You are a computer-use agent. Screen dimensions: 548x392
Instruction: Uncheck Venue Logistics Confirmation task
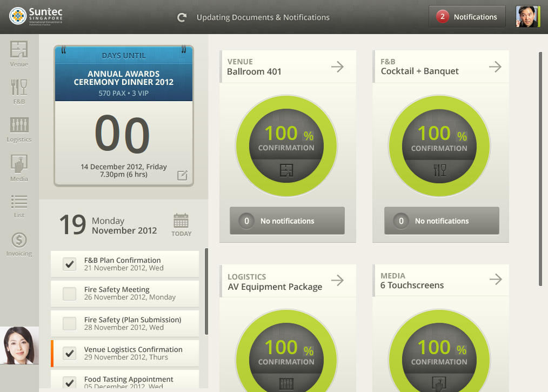click(x=69, y=353)
